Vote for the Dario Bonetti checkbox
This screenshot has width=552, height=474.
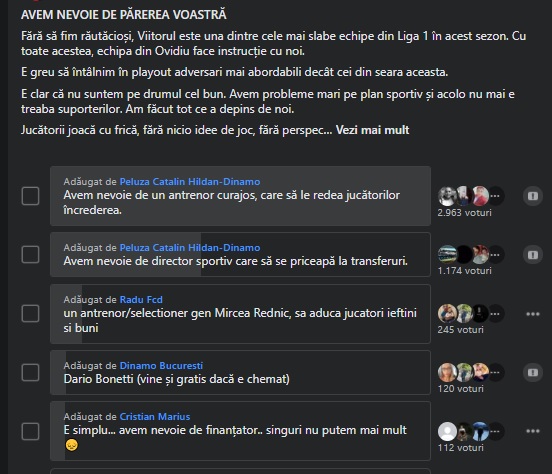coord(31,372)
